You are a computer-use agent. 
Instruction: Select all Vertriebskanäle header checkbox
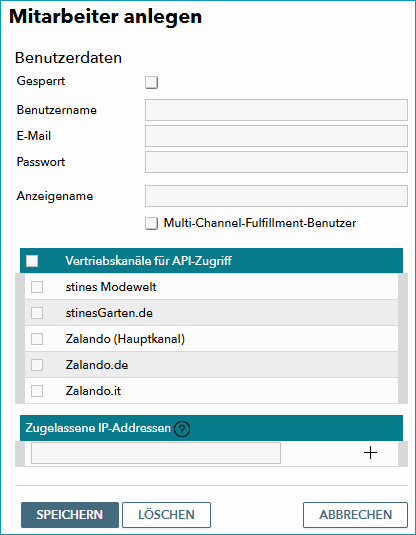coord(32,261)
